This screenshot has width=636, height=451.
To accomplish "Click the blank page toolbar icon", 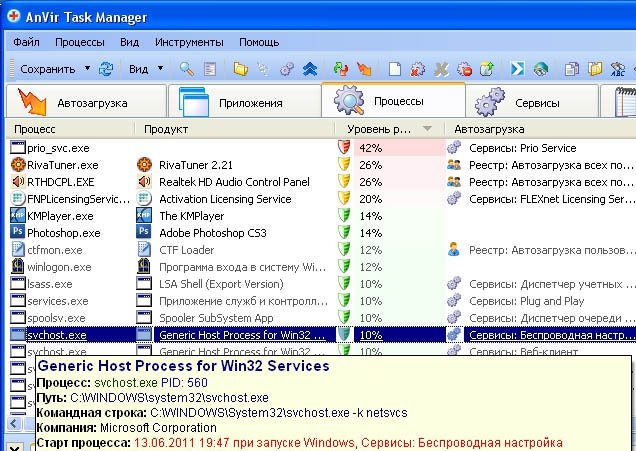I will click(395, 69).
